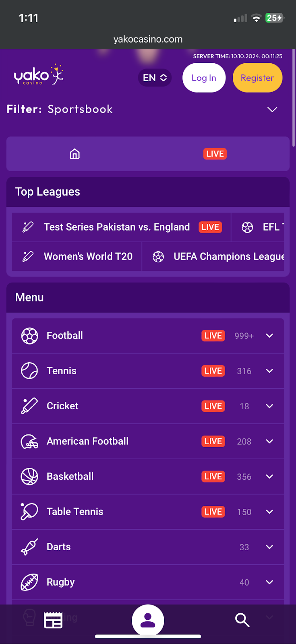This screenshot has width=296, height=644.
Task: Open Test Series Pakistan vs. England league
Action: (116, 227)
